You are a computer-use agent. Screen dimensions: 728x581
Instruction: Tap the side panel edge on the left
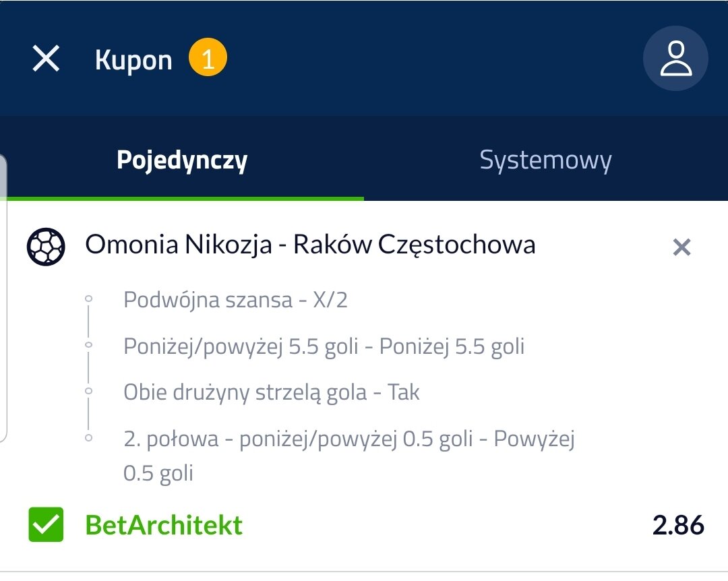(x=3, y=297)
